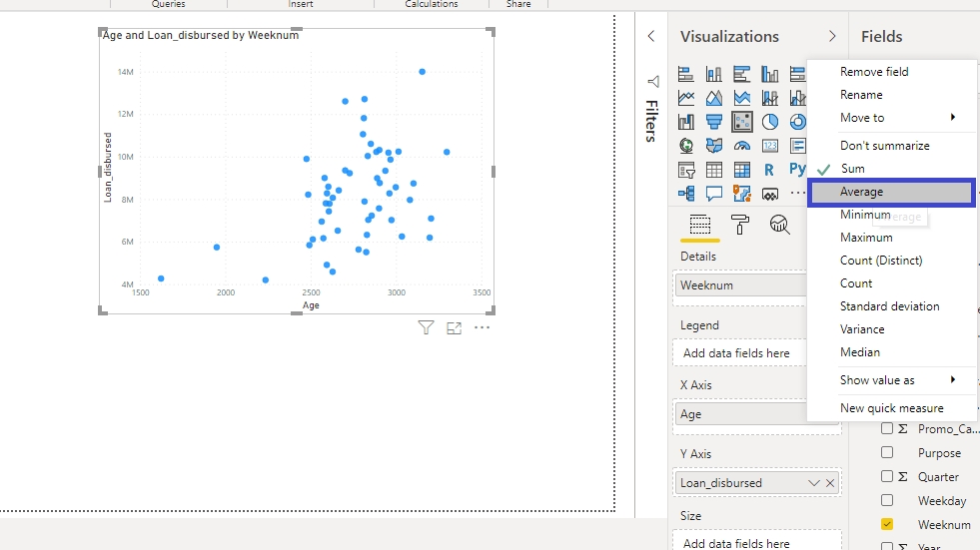Open the Analytics magnifier pane icon
Image resolution: width=980 pixels, height=550 pixels.
point(780,225)
